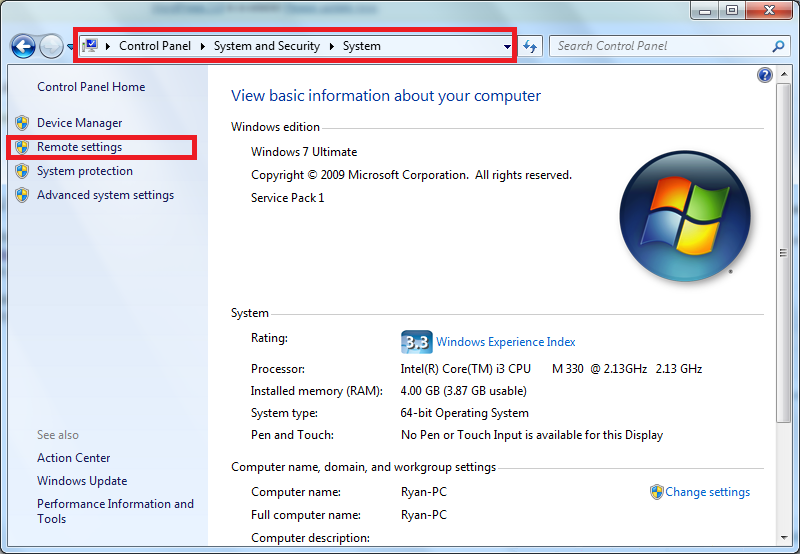Click the Windows Experience Index 3.3 rating badge
Viewport: 800px width, 554px height.
tap(415, 342)
